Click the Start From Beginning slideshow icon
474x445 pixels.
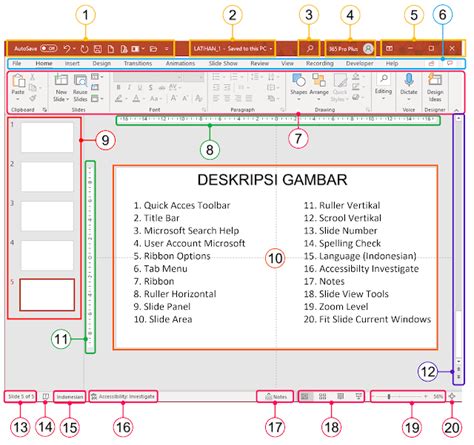pyautogui.click(x=135, y=49)
